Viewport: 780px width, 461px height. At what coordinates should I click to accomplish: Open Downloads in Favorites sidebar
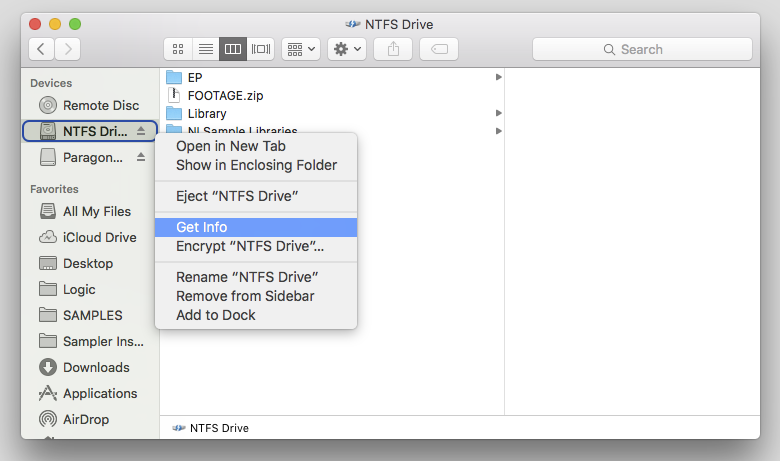[96, 367]
